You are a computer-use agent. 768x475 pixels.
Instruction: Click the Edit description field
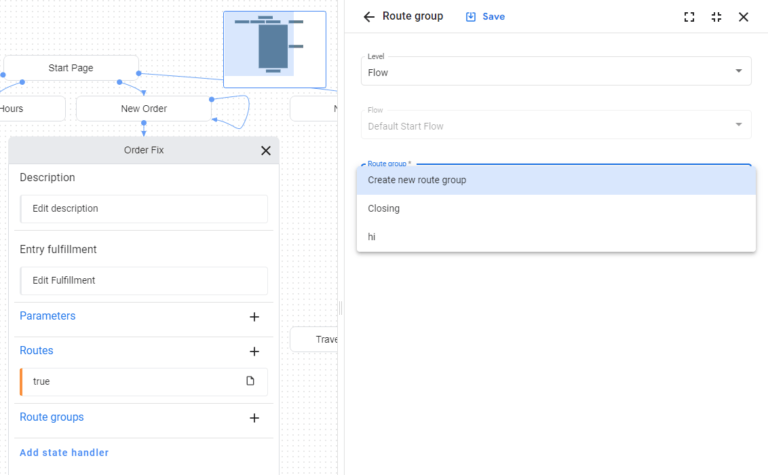[x=143, y=209]
